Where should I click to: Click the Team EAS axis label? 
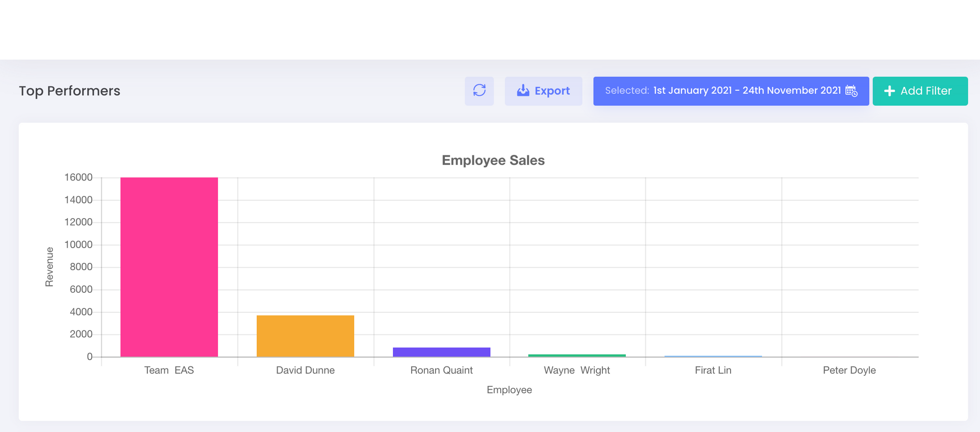tap(169, 370)
